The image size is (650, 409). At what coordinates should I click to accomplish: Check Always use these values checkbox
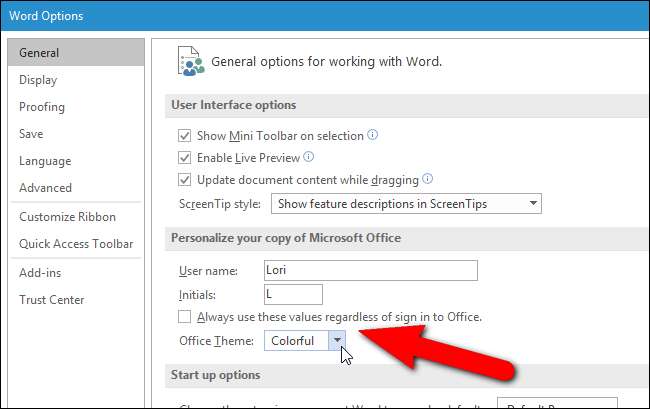pos(184,317)
